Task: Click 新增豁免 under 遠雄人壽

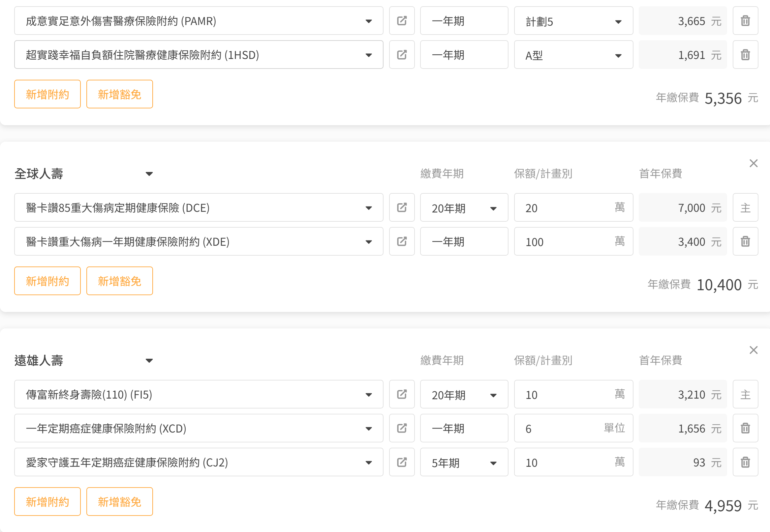Action: 119,502
